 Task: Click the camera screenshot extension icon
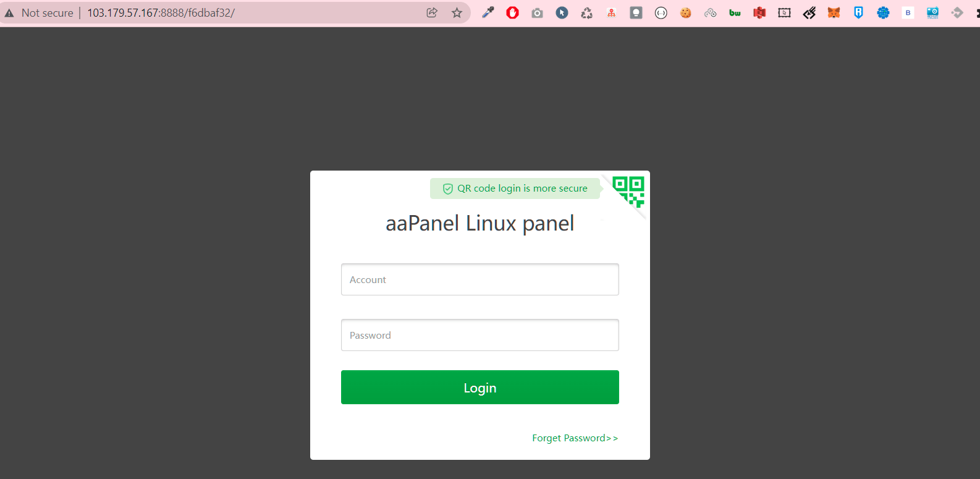click(537, 13)
